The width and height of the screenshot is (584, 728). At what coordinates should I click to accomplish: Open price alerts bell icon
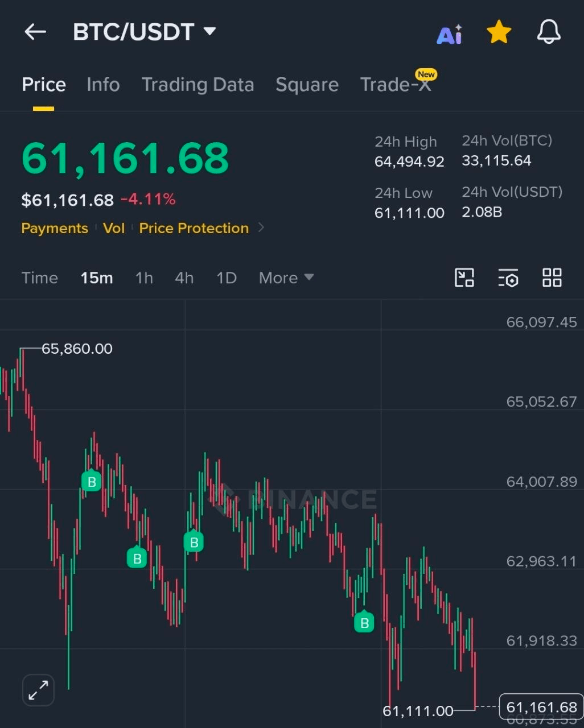[x=549, y=32]
